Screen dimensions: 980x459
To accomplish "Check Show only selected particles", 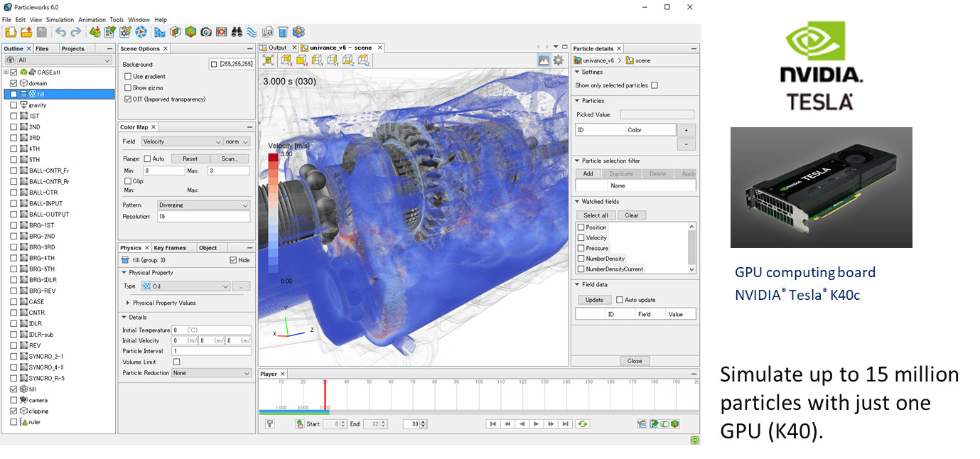I will (655, 85).
